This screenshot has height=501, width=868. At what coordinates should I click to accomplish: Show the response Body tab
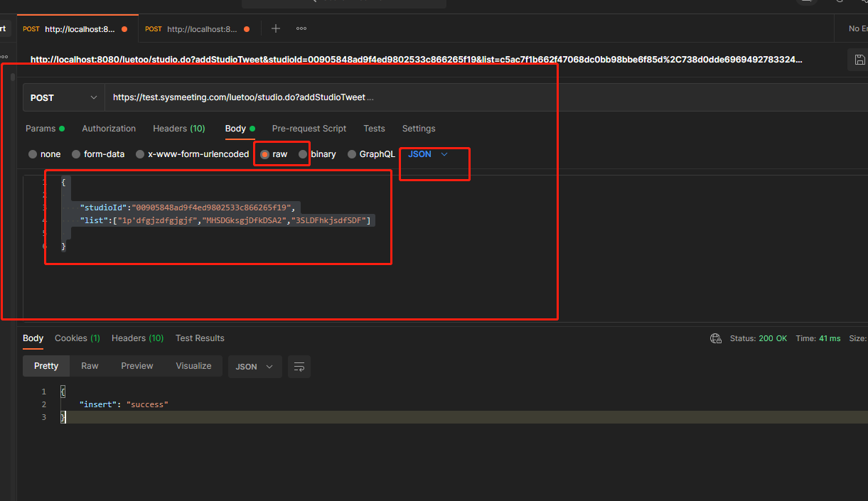tap(33, 338)
